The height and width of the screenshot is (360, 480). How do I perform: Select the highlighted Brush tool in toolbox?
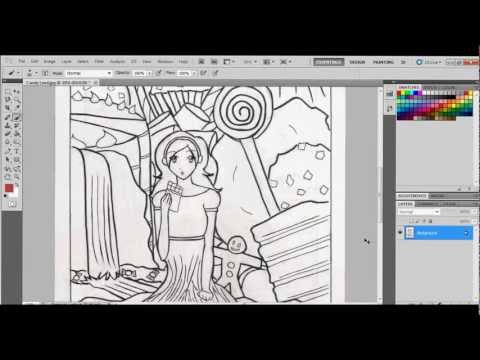(x=16, y=117)
